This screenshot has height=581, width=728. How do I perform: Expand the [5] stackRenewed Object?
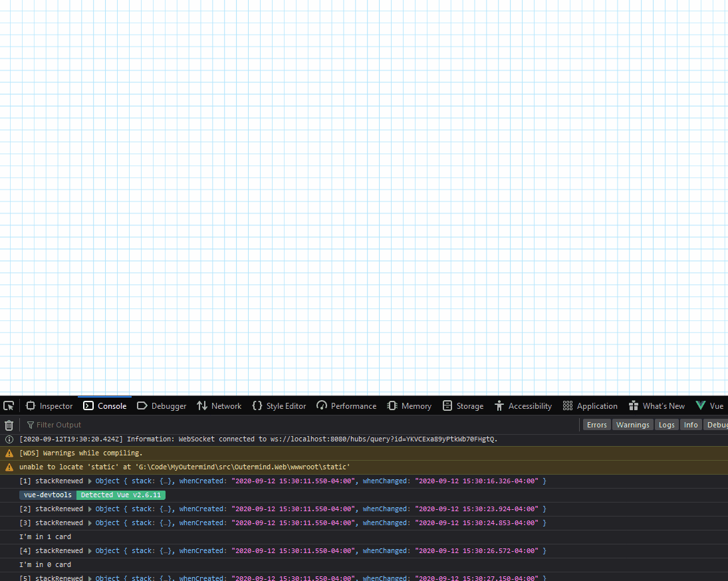90,578
